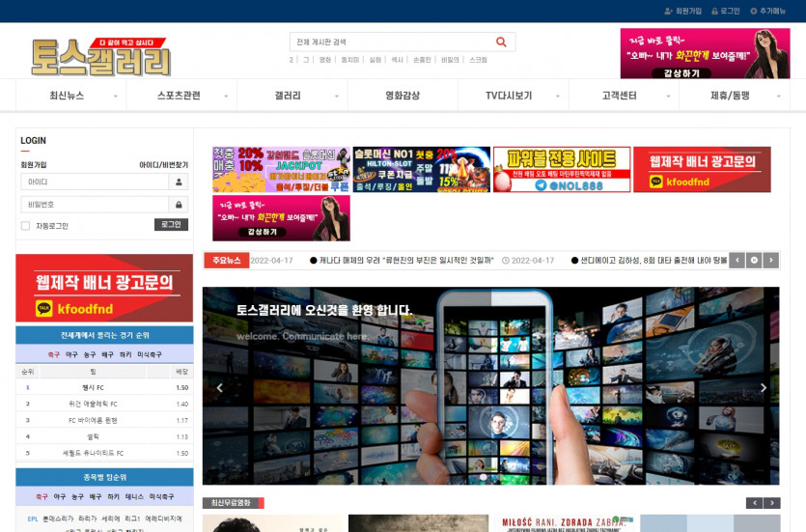Image resolution: width=806 pixels, height=532 pixels.
Task: Click news ticker next arrow
Action: (x=771, y=261)
